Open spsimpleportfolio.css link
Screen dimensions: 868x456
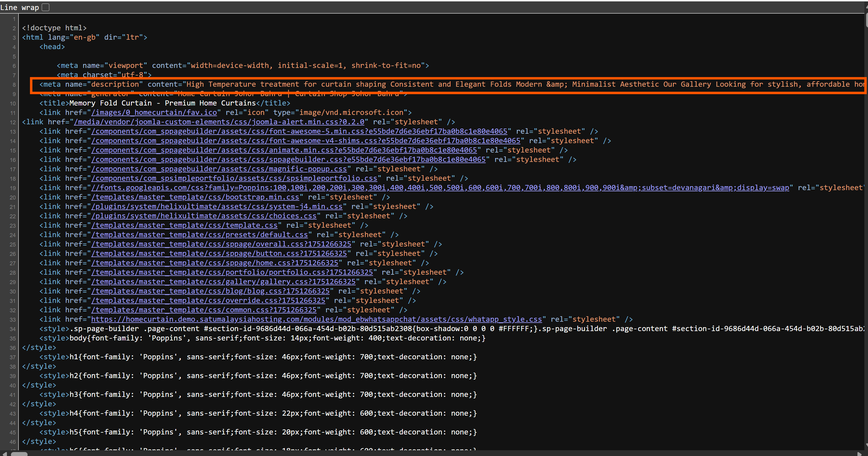coord(234,179)
